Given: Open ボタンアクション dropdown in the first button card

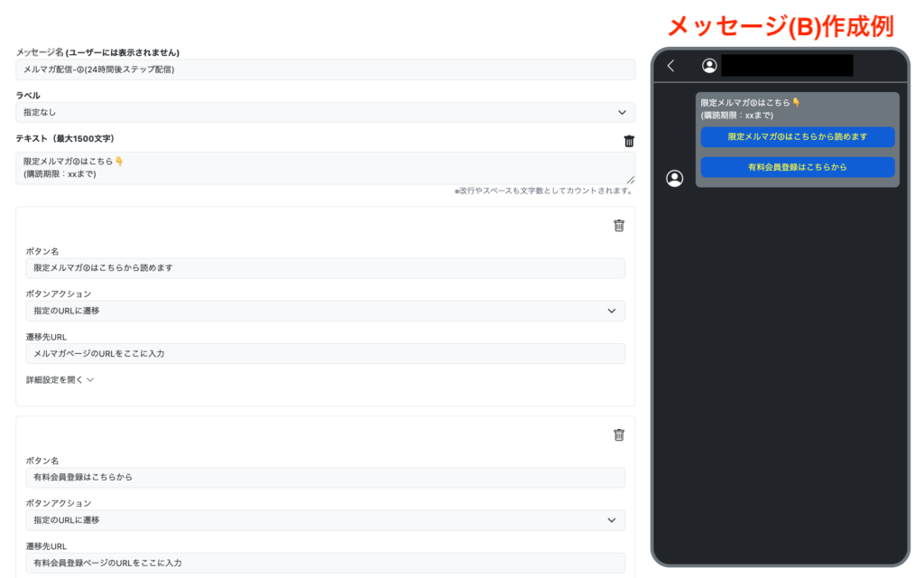Looking at the screenshot, I should (325, 311).
